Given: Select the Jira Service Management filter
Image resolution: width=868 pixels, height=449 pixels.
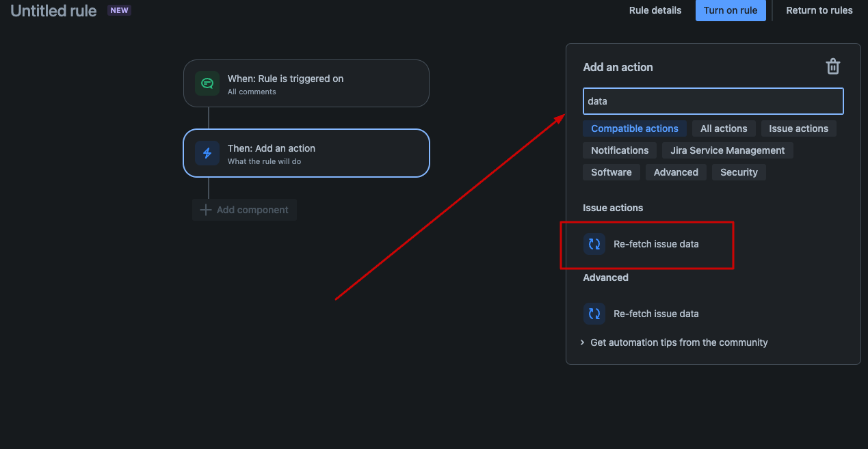Looking at the screenshot, I should (727, 150).
